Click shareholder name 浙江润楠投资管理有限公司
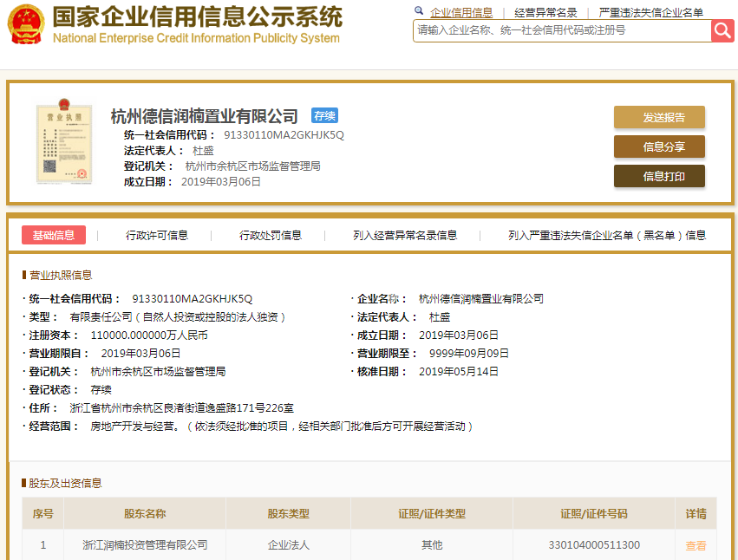Image resolution: width=738 pixels, height=560 pixels. [x=145, y=545]
